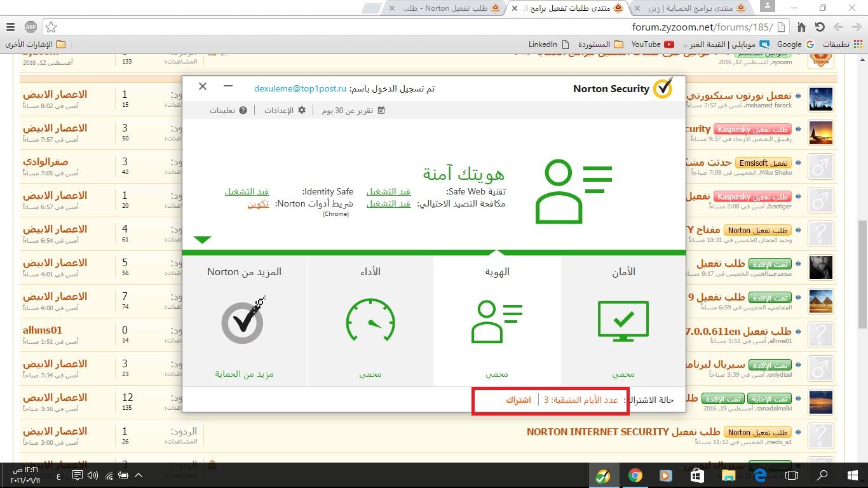This screenshot has width=868, height=488.
Task: Open the Action Center notifications icon
Action: tap(77, 475)
